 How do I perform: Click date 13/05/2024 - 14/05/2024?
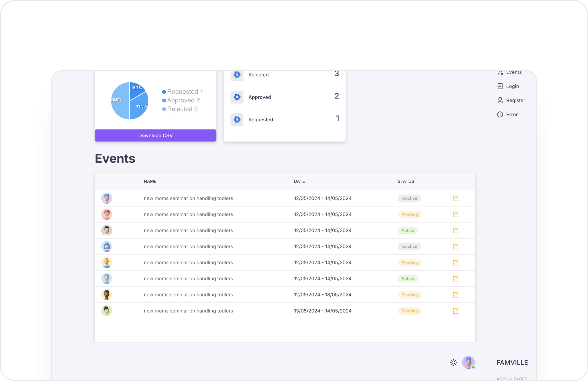[x=322, y=311]
